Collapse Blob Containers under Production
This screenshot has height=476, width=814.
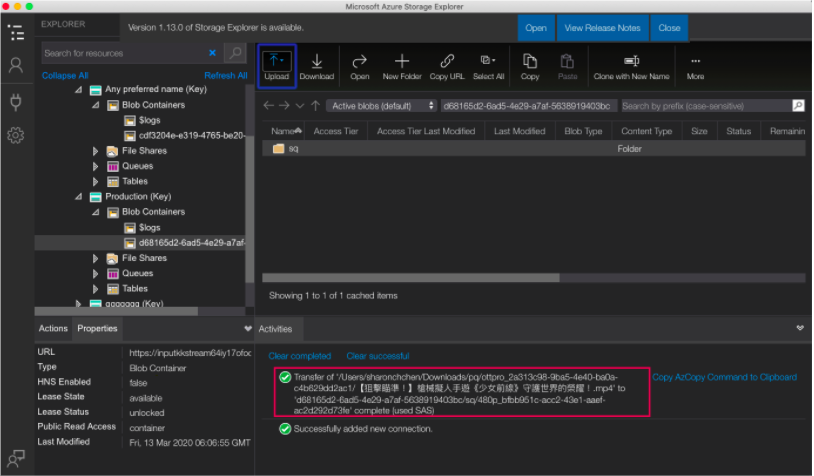click(x=96, y=212)
